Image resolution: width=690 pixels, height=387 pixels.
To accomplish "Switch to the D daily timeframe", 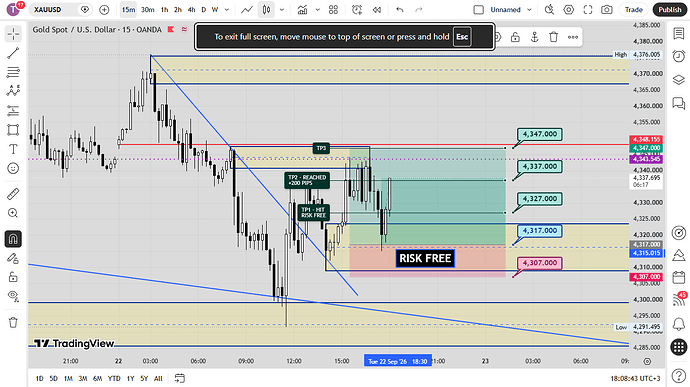I will tap(203, 9).
